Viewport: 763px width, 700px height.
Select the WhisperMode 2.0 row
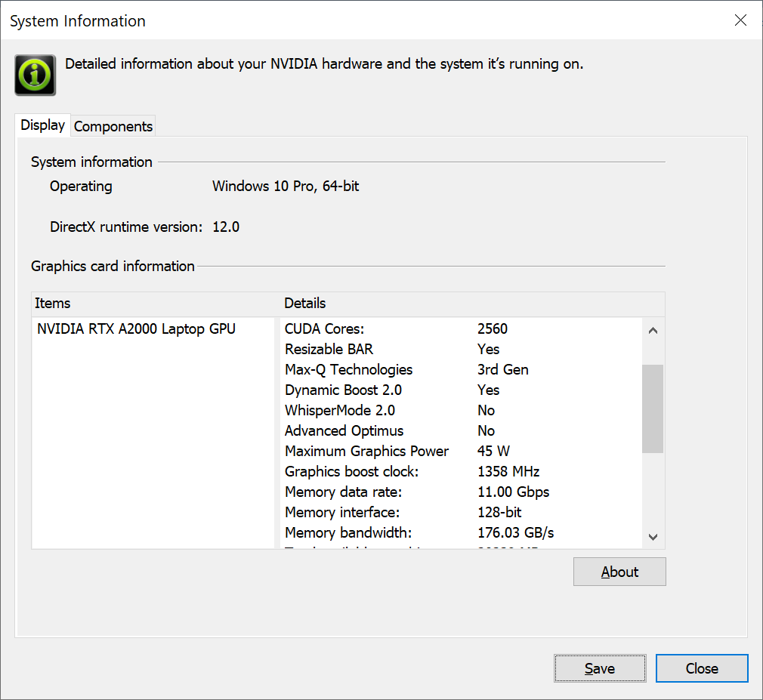coord(462,411)
